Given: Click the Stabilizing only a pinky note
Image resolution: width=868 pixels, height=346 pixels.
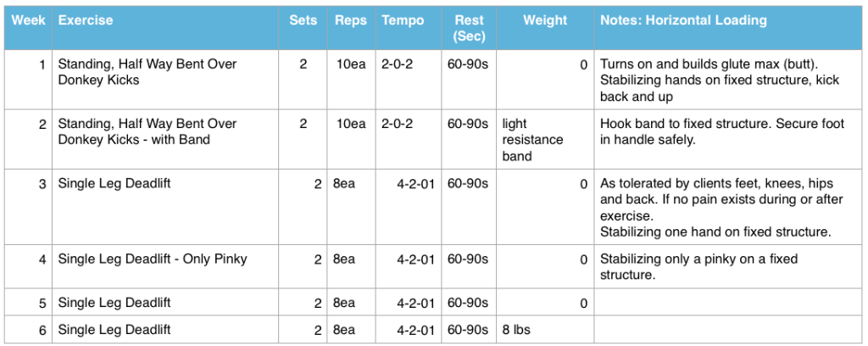Looking at the screenshot, I should click(729, 267).
